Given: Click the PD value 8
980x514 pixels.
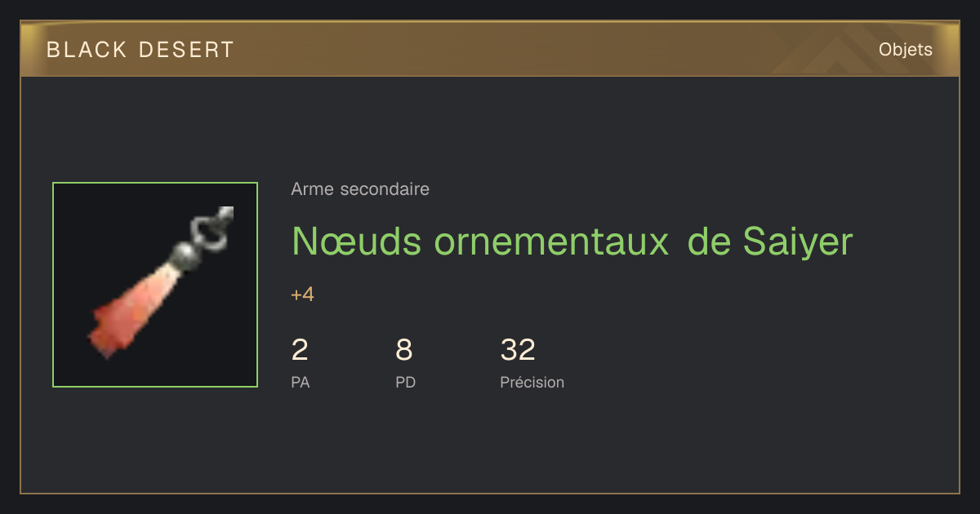Looking at the screenshot, I should click(x=404, y=350).
